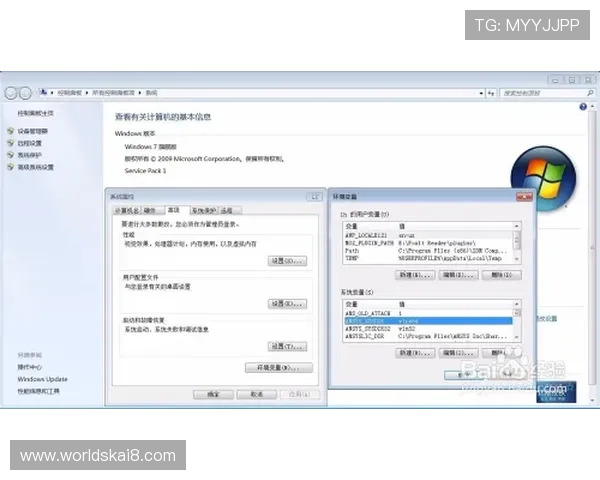
Task: Click the Advanced System Settings shield icon
Action: tap(11, 167)
